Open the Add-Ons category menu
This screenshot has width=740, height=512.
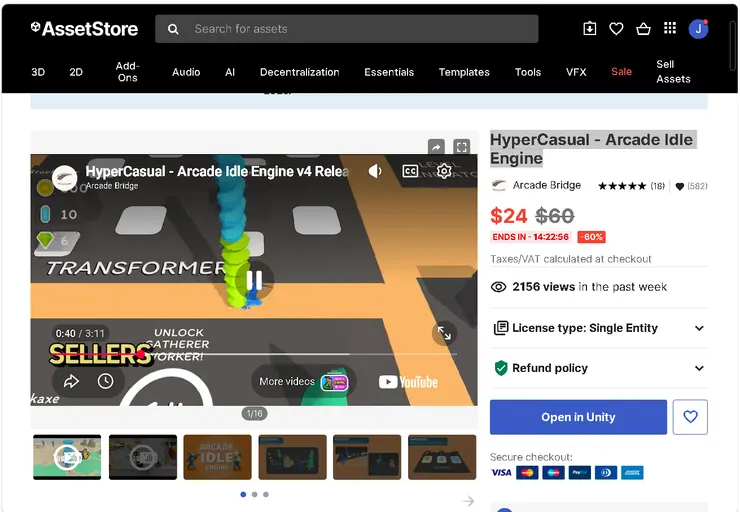tap(127, 72)
